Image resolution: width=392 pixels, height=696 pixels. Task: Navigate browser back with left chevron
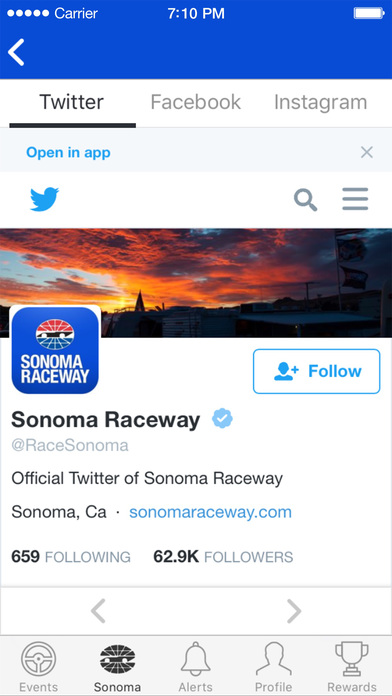(98, 611)
